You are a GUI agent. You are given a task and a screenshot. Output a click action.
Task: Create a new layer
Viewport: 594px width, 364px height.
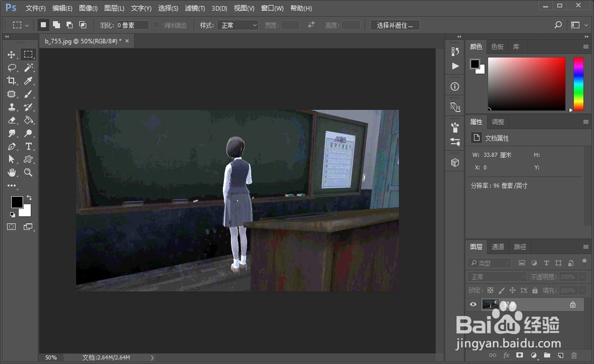pos(561,355)
